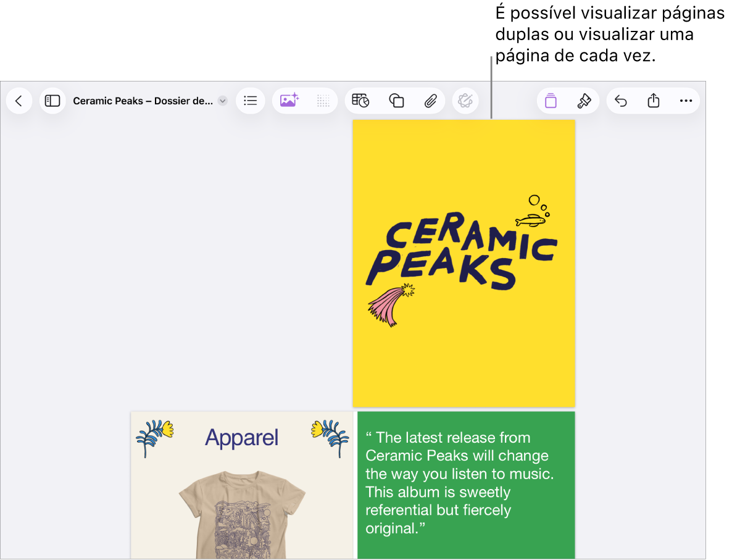Open the shapes insert menu

(x=396, y=101)
